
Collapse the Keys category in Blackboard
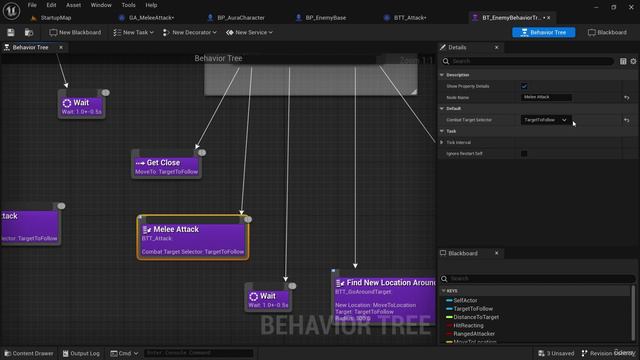pyautogui.click(x=444, y=291)
